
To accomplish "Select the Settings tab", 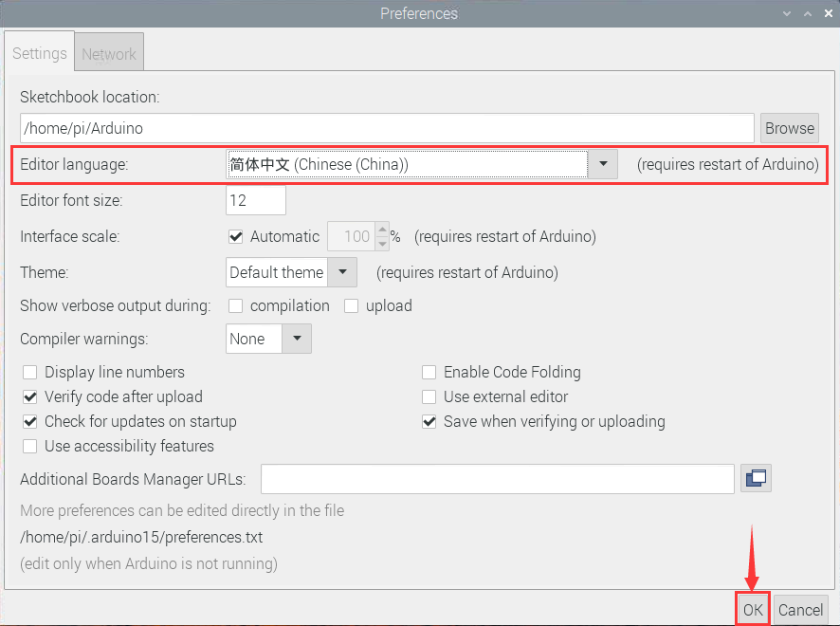I will coord(40,53).
